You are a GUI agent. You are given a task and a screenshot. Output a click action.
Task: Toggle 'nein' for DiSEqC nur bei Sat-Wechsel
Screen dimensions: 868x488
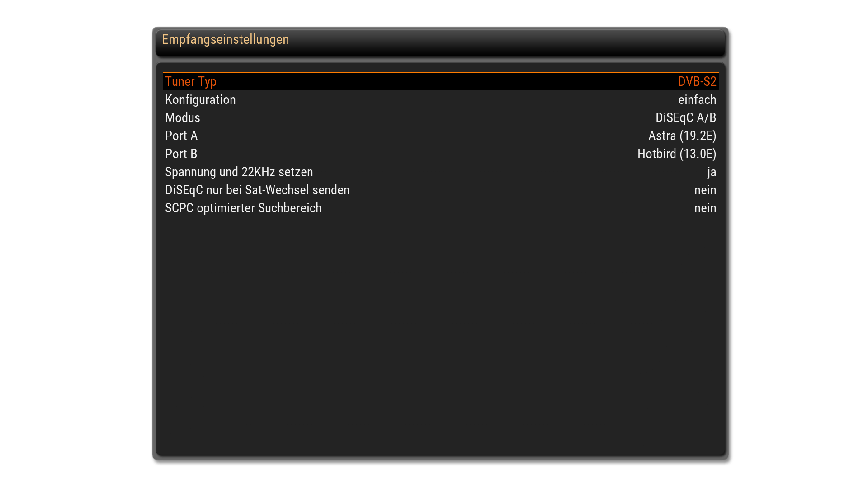point(705,190)
